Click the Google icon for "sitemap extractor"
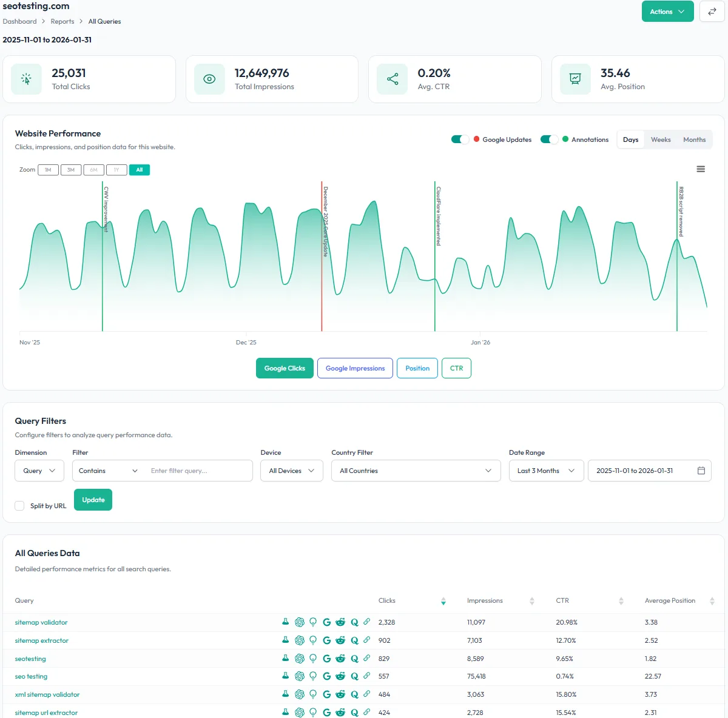 [327, 640]
